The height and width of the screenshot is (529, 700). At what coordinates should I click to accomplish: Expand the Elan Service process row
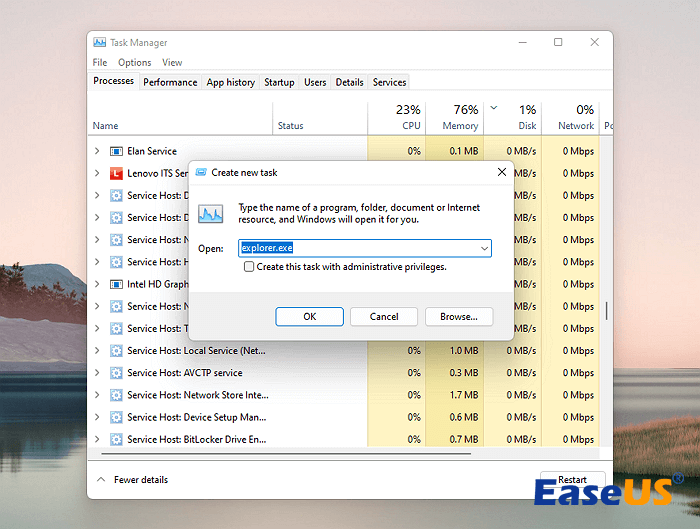(97, 151)
